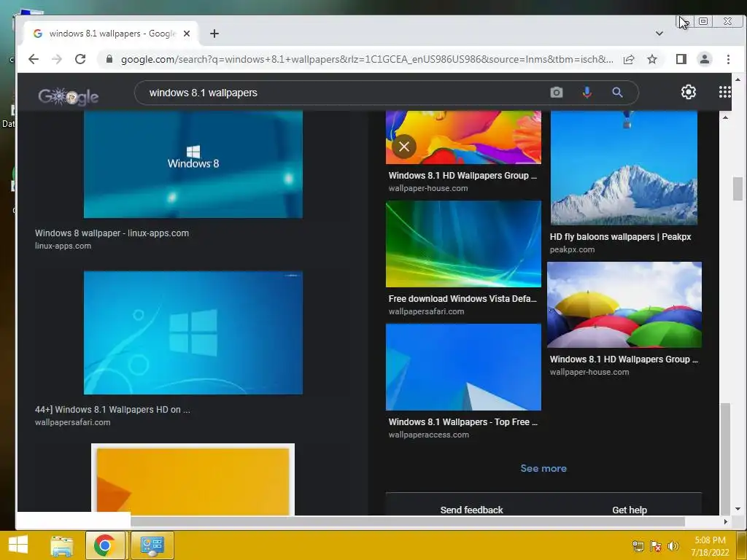The height and width of the screenshot is (560, 747).
Task: Open the Chrome three-dot menu
Action: click(x=728, y=59)
